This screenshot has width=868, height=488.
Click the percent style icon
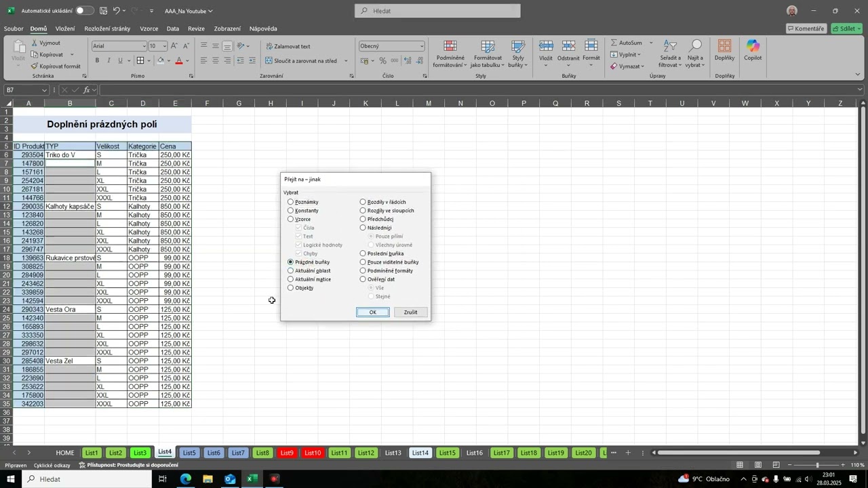pos(383,60)
